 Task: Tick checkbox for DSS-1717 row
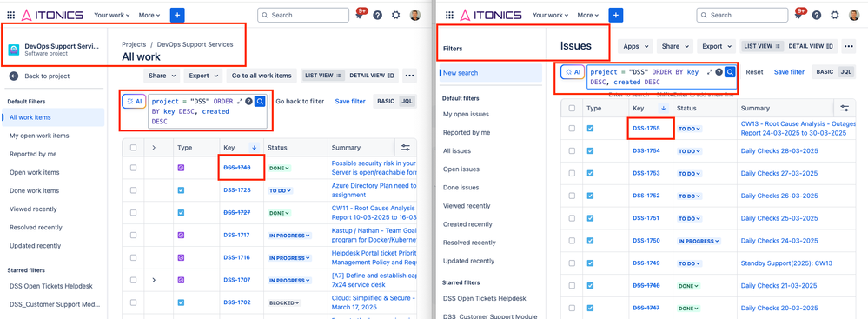click(133, 236)
